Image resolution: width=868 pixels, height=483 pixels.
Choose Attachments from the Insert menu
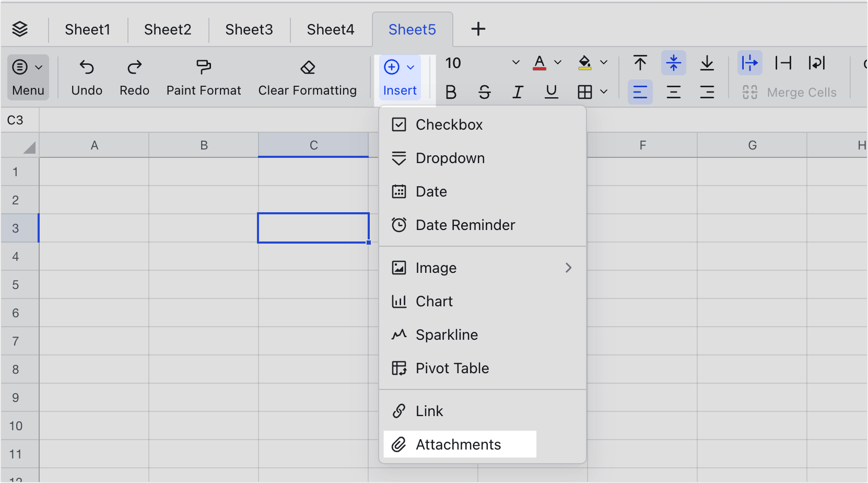[x=458, y=444]
